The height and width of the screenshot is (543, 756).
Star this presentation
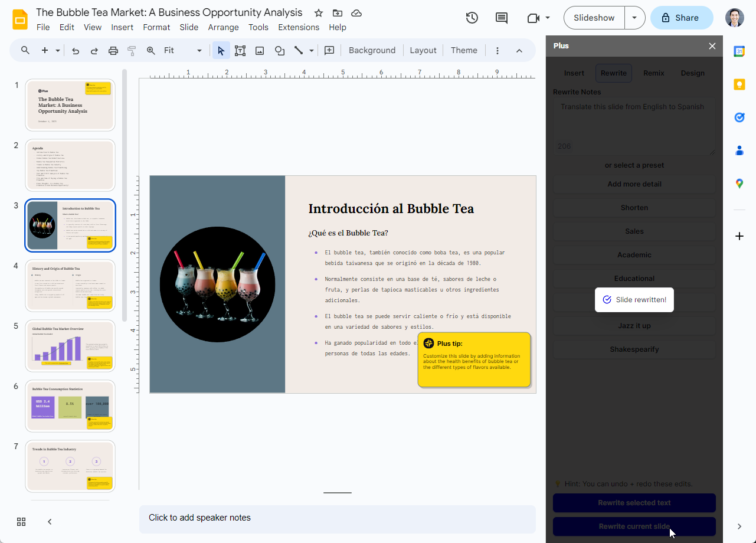[x=318, y=12]
